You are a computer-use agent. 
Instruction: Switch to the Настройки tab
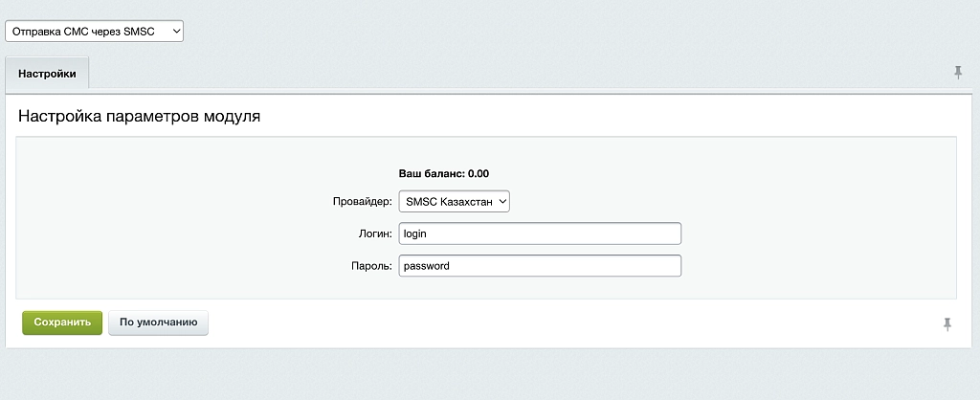coord(47,73)
